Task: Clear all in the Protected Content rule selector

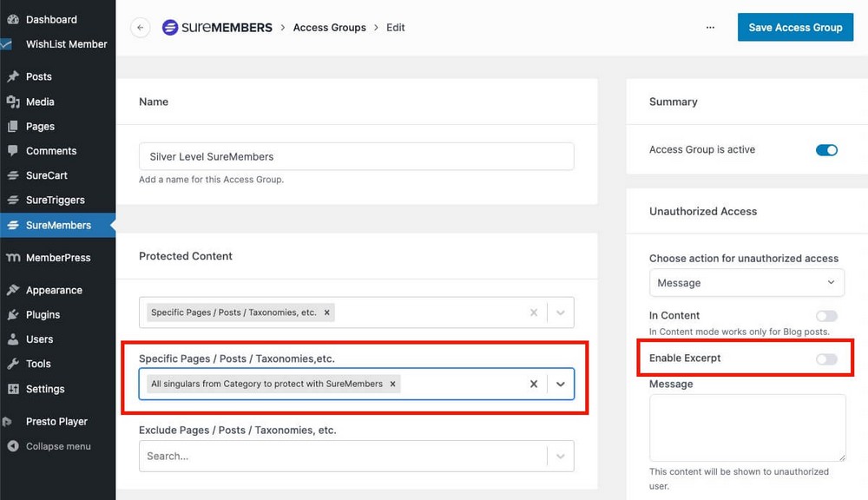Action: (534, 312)
